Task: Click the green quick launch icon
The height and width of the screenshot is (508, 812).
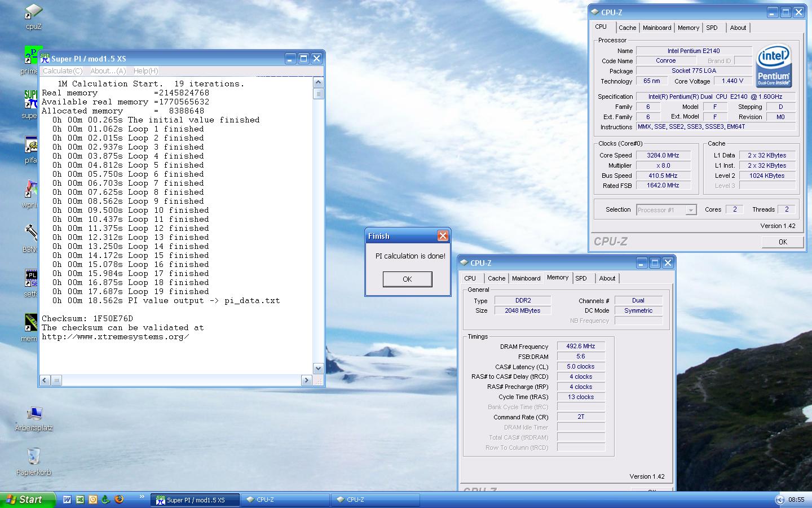Action: (x=105, y=500)
